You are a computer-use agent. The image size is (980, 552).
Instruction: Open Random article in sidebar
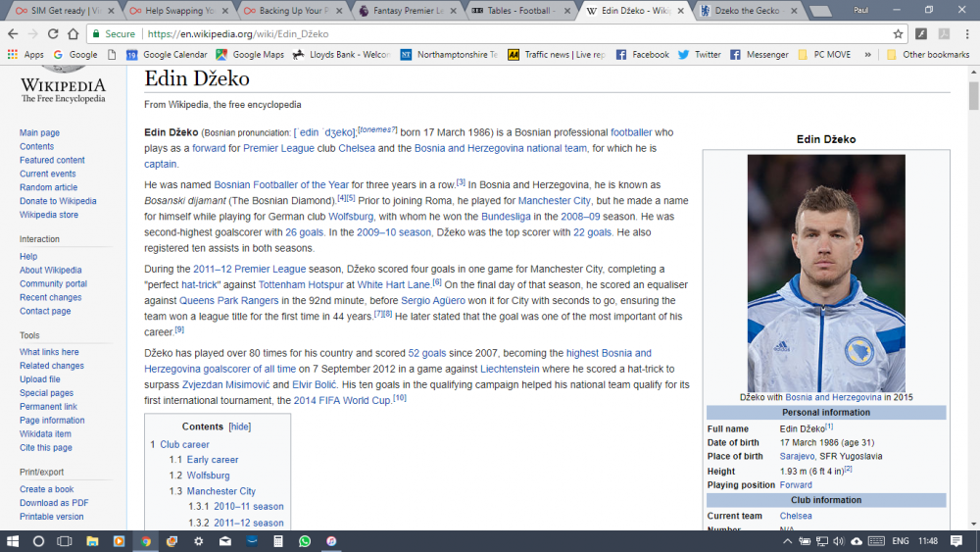(48, 187)
